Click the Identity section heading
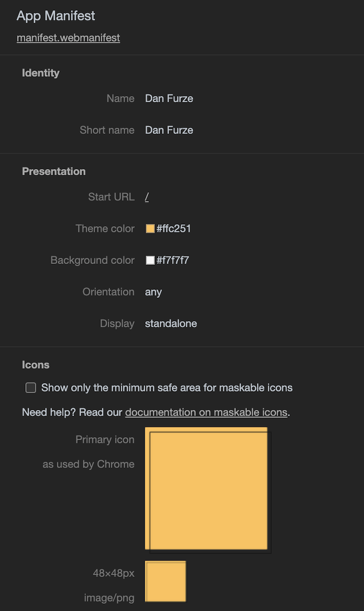The width and height of the screenshot is (364, 611). [41, 73]
